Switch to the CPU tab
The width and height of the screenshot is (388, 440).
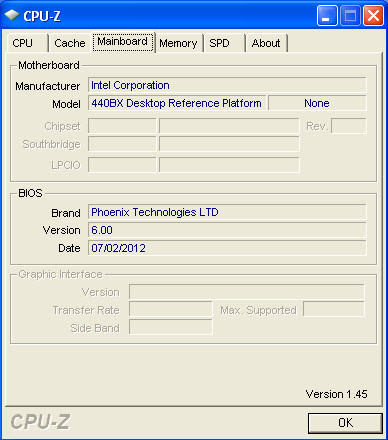[x=27, y=43]
